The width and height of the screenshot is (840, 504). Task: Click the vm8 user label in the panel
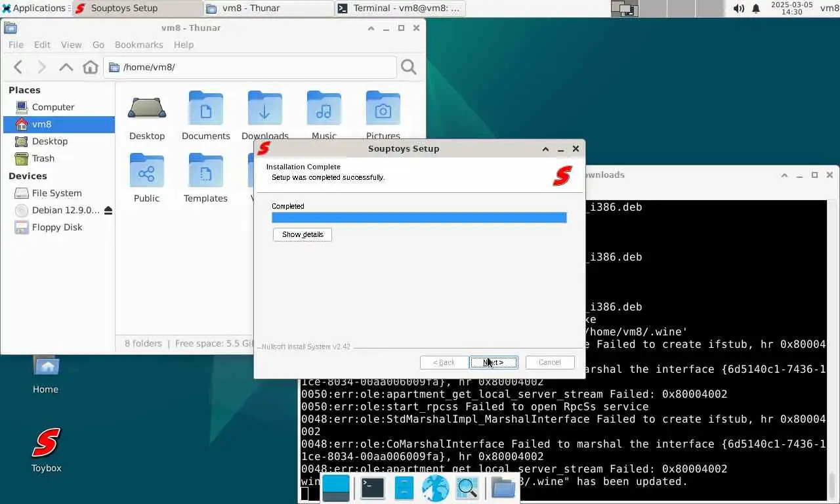[829, 8]
